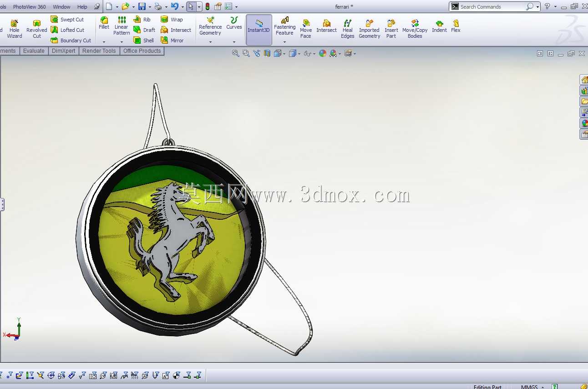The image size is (588, 389).
Task: Toggle Instant3D mode
Action: (x=259, y=30)
